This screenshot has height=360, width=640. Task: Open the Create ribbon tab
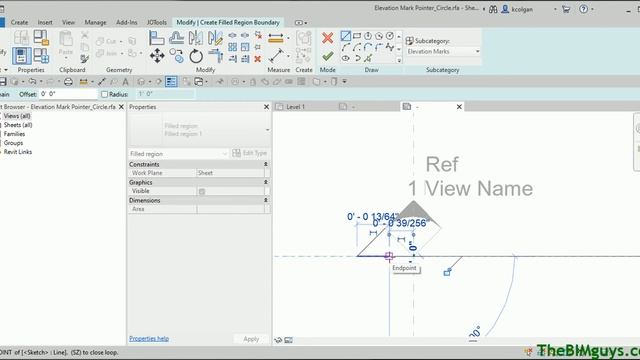[x=19, y=22]
